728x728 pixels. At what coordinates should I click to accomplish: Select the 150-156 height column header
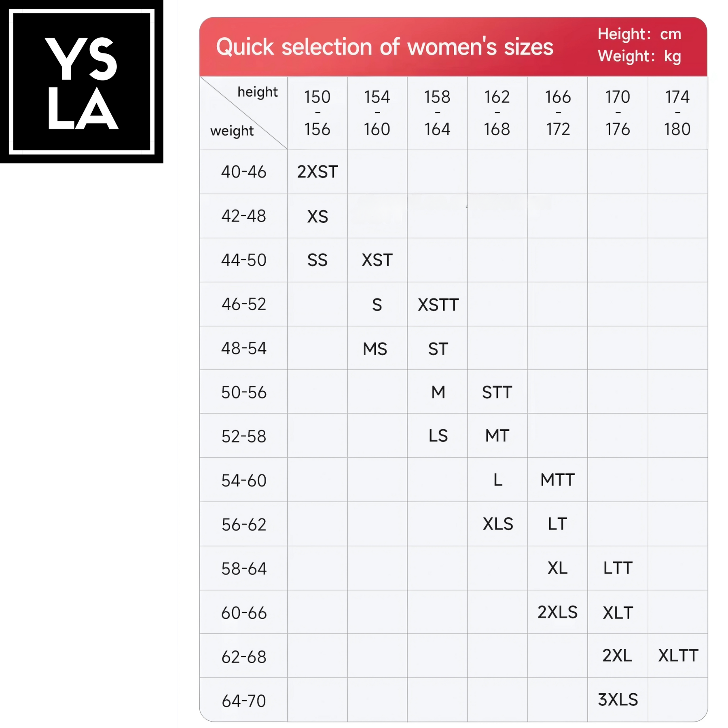[x=317, y=113]
